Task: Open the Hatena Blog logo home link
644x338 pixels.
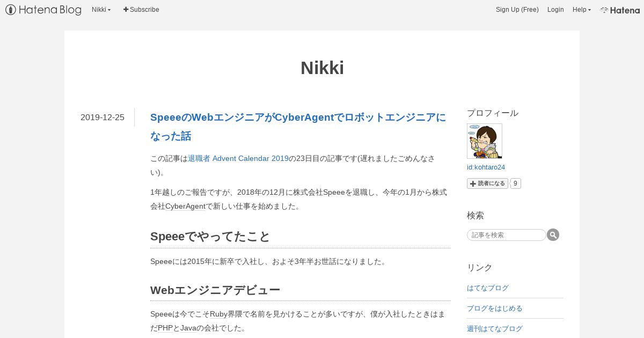Action: (x=43, y=10)
